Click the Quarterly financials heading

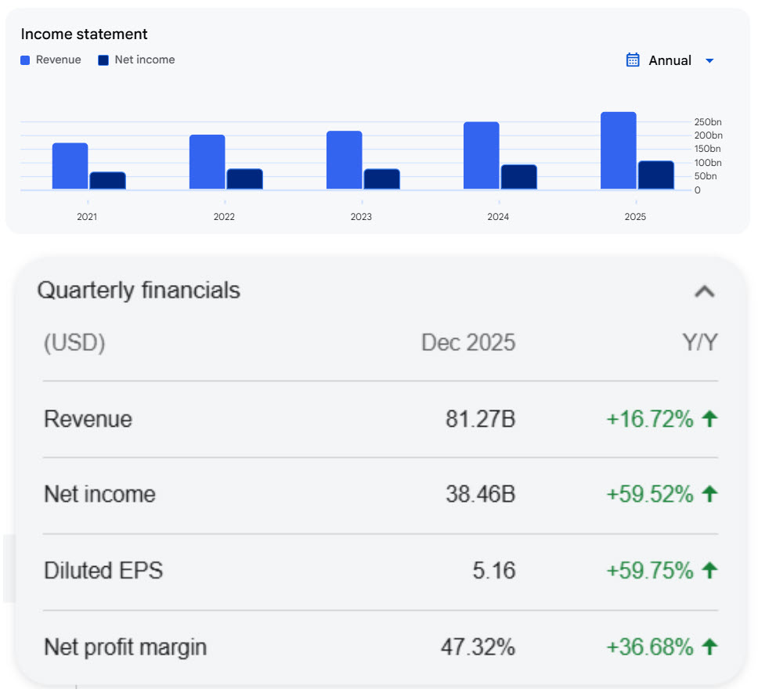[x=139, y=290]
